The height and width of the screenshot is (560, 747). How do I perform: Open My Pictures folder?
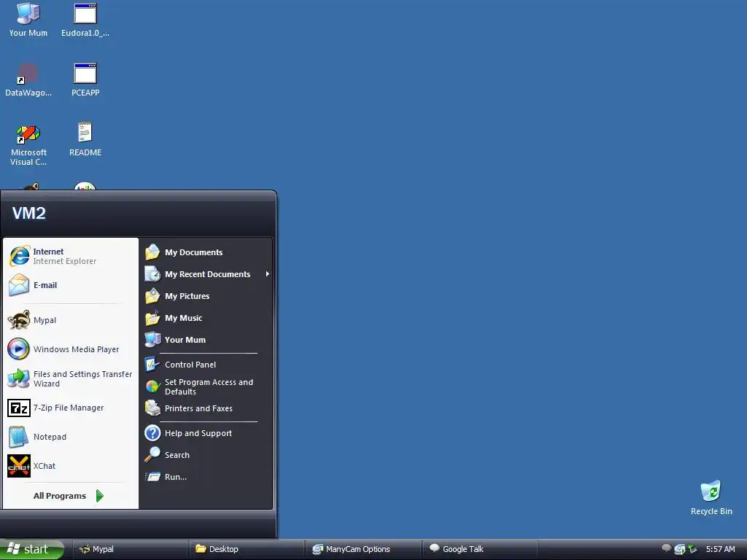click(206, 296)
